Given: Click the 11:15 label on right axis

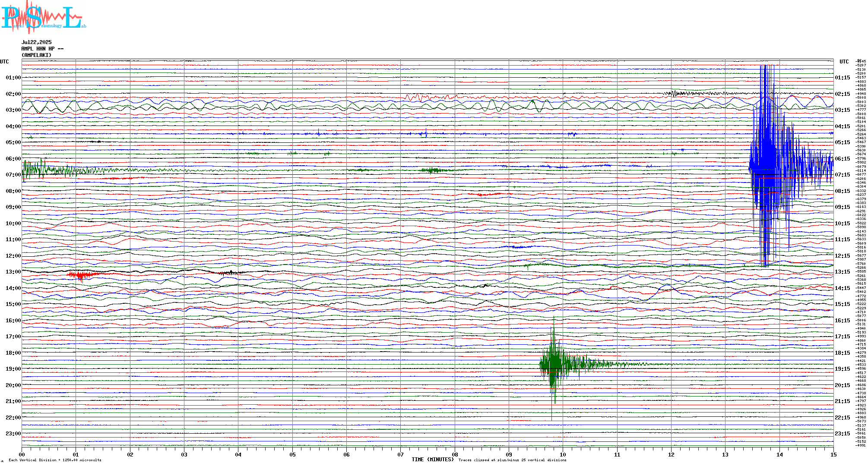Looking at the screenshot, I should (843, 239).
